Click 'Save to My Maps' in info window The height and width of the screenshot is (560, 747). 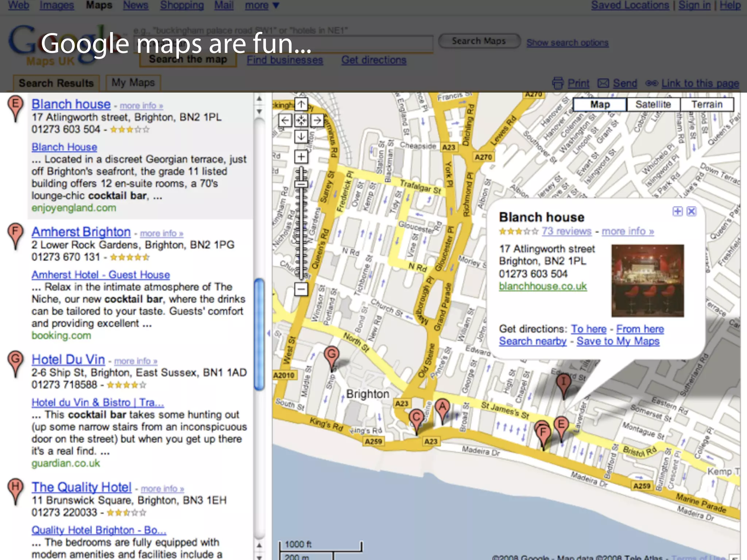click(x=618, y=341)
